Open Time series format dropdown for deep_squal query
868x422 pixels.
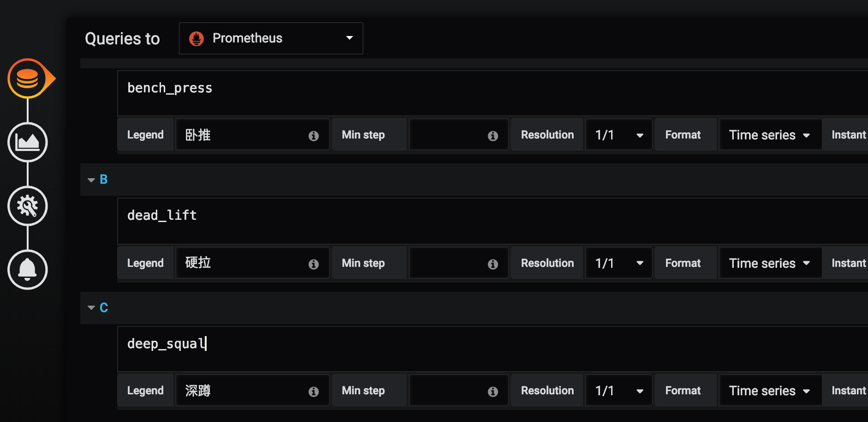[770, 391]
